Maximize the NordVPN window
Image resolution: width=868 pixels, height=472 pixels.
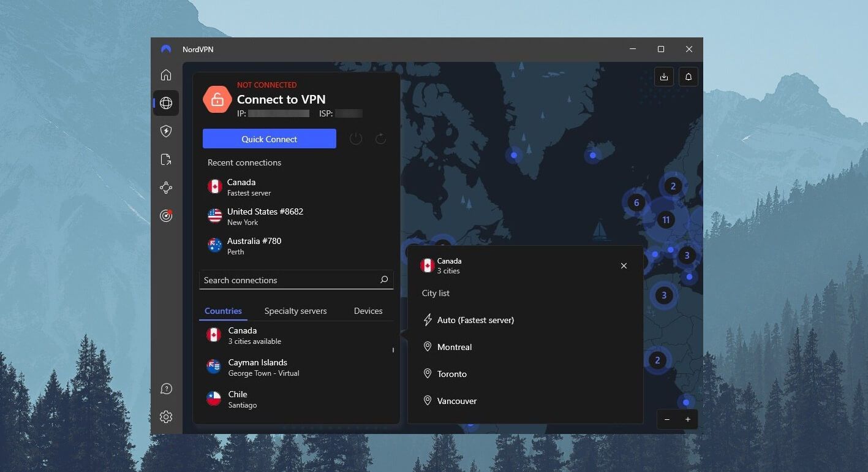[661, 49]
